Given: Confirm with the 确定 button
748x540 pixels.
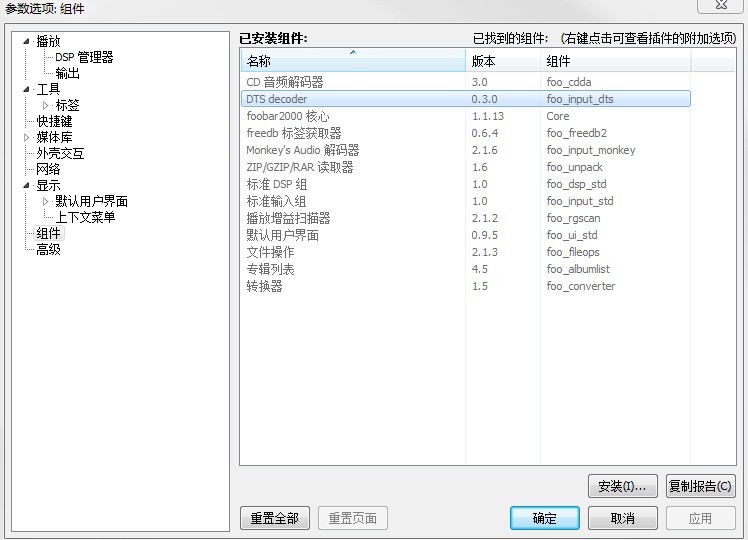Looking at the screenshot, I should click(x=545, y=518).
